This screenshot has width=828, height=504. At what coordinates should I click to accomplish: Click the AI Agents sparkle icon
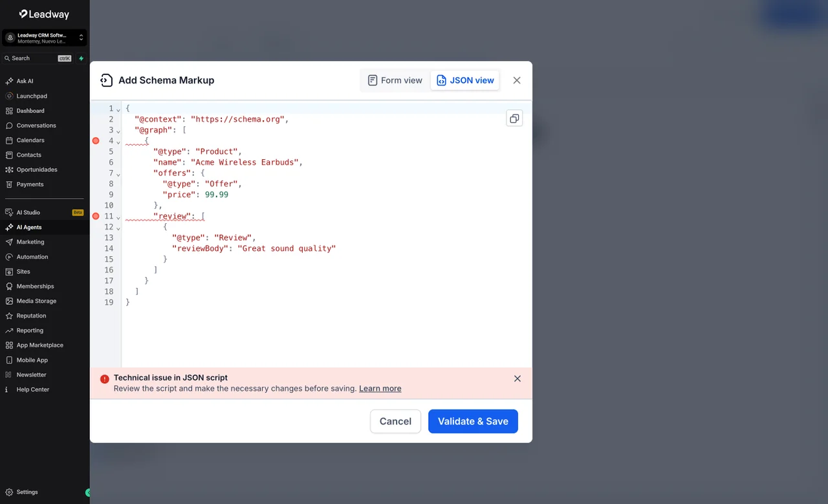click(x=9, y=227)
